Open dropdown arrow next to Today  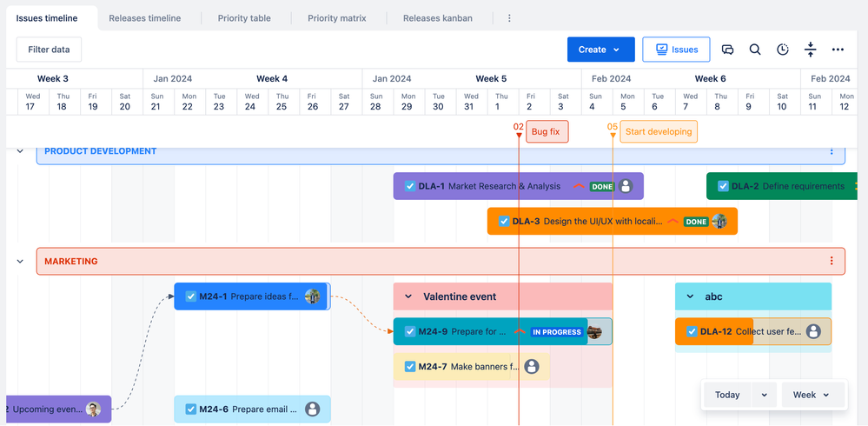[765, 395]
